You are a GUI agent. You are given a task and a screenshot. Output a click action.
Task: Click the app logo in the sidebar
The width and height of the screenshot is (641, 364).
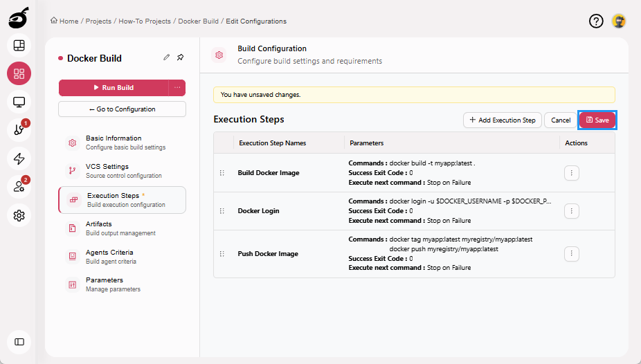pyautogui.click(x=19, y=18)
